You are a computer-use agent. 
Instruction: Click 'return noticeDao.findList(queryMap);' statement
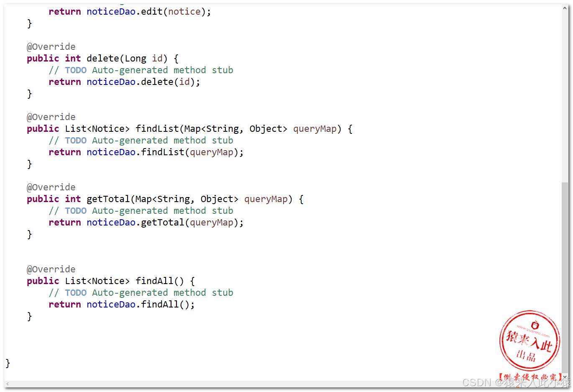(146, 152)
